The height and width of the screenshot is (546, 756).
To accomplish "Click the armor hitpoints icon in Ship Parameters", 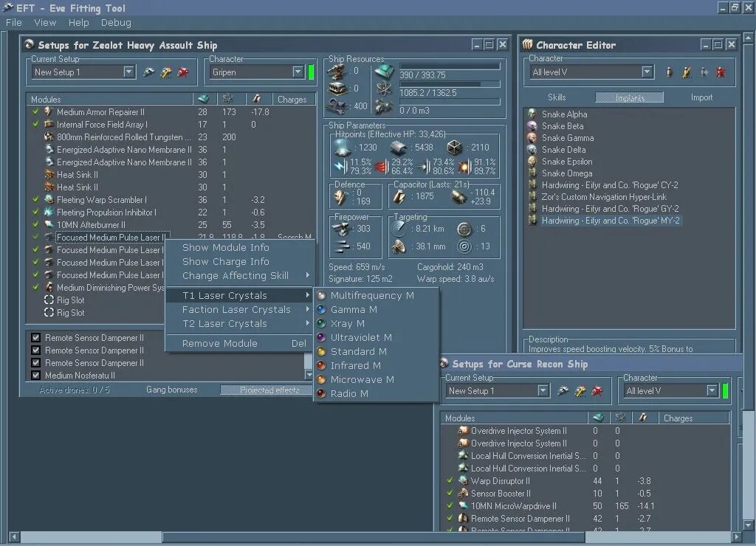I will pos(399,148).
